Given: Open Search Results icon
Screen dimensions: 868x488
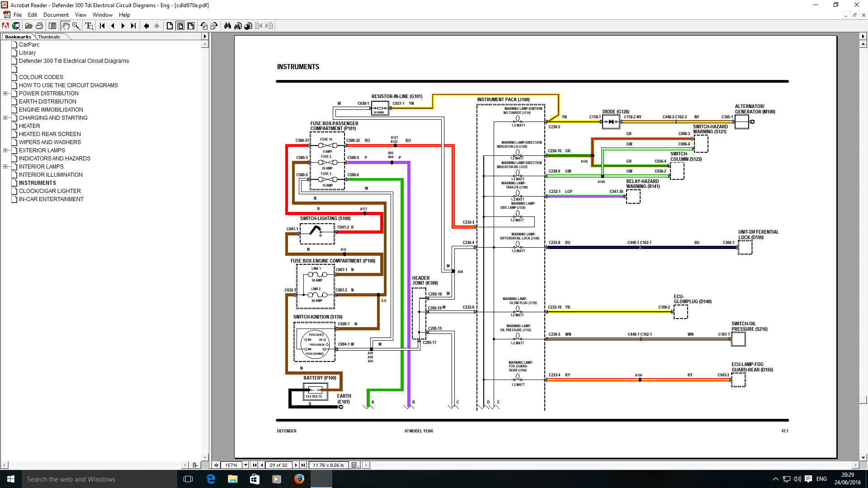Looking at the screenshot, I should click(x=248, y=26).
